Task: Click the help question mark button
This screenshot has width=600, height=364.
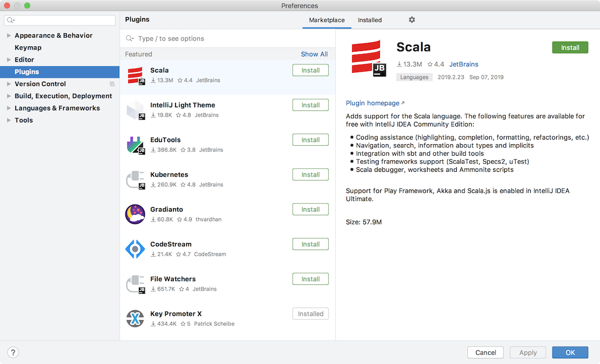Action: (13, 352)
